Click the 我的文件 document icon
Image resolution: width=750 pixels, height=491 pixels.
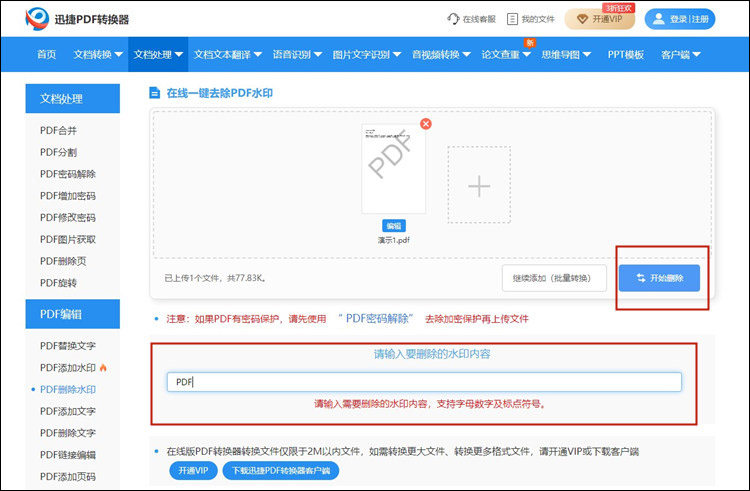pyautogui.click(x=512, y=19)
